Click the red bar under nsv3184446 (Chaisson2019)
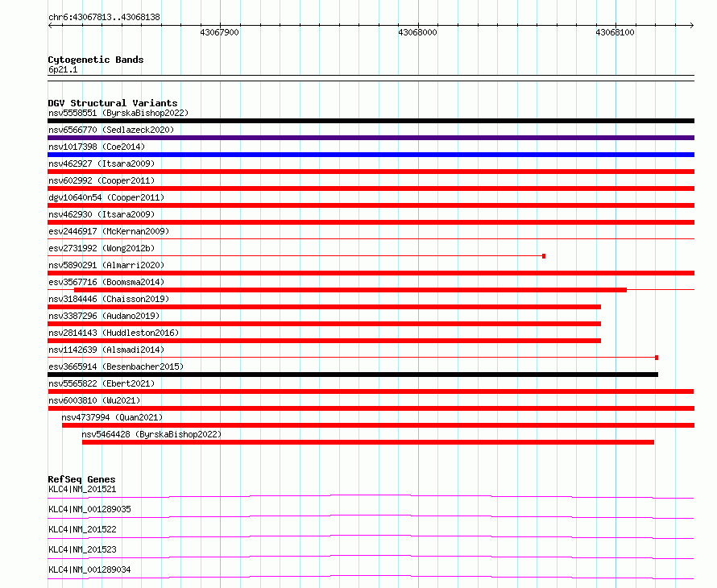717x588 pixels. (324, 307)
